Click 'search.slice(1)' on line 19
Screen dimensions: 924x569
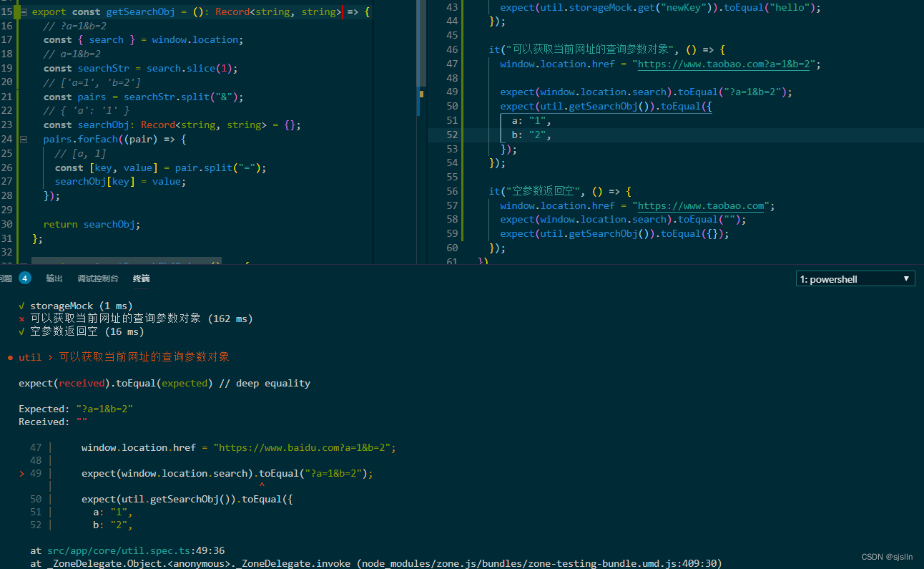tap(190, 68)
